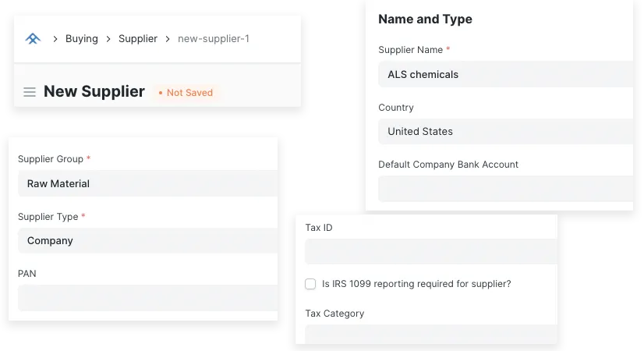Click the Not Saved status indicator
Viewport: 644px width, 351px height.
point(186,92)
